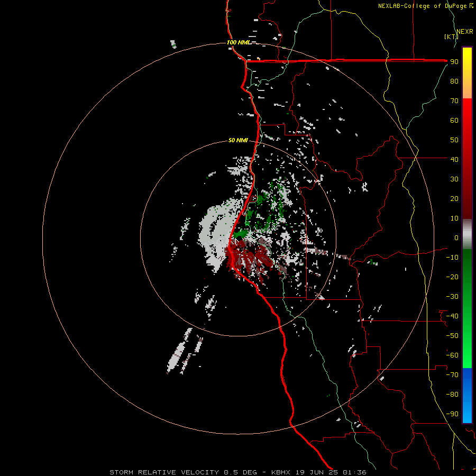Click the NEXLAB-College of DuPage title text
Viewport: 476px width, 476px height.
click(423, 6)
